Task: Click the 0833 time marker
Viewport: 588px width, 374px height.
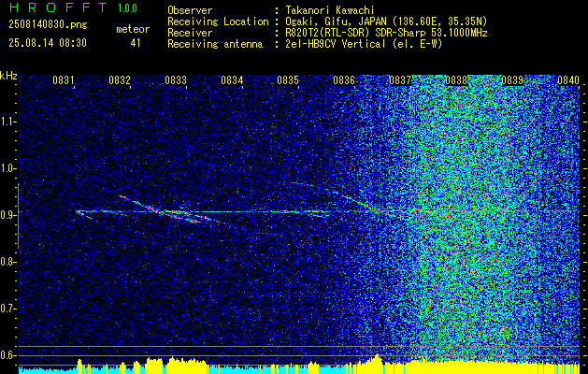Action: (175, 80)
